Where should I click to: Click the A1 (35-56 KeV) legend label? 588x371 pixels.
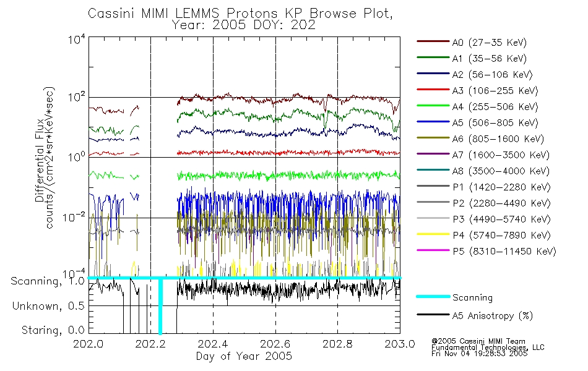(490, 59)
